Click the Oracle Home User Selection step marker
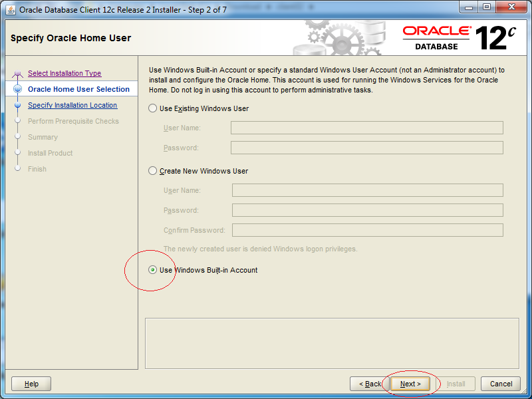This screenshot has height=399, width=532. click(x=18, y=89)
